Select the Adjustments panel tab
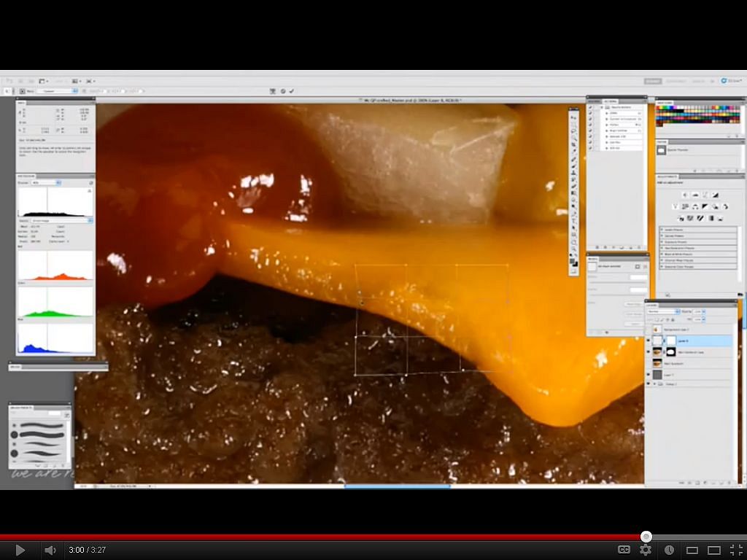747x560 pixels. click(669, 176)
